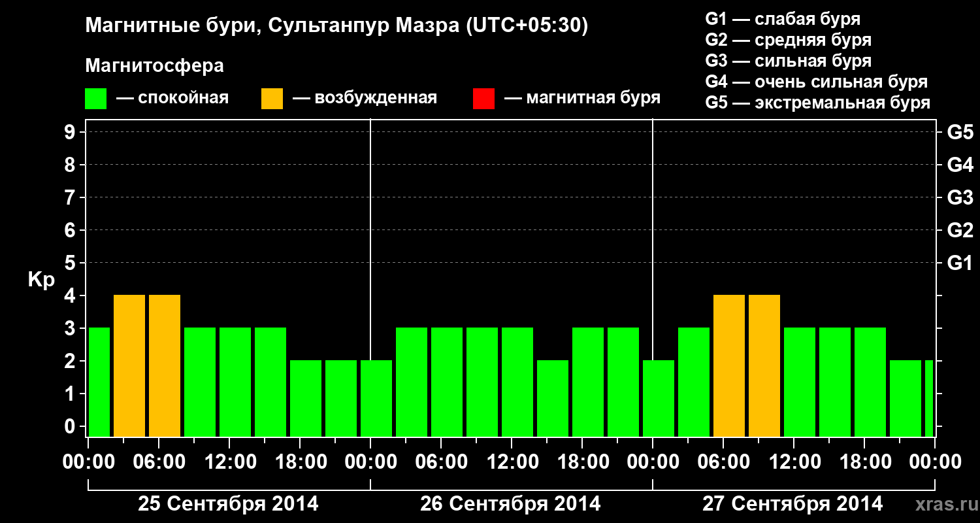Click the red 'магнитная буря' legend swatch

pos(483,99)
